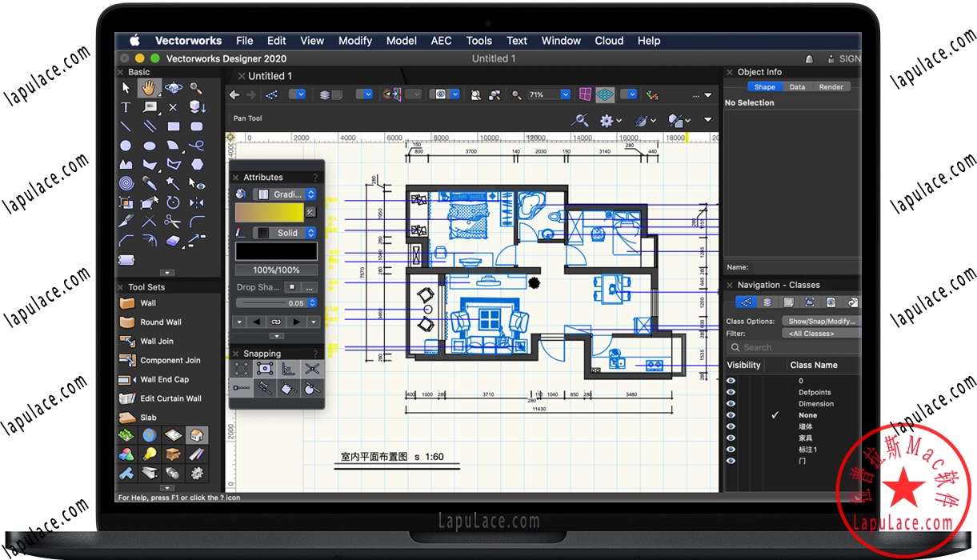This screenshot has height=560, width=977.
Task: Switch to the Render tab in Object Info
Action: pos(831,87)
